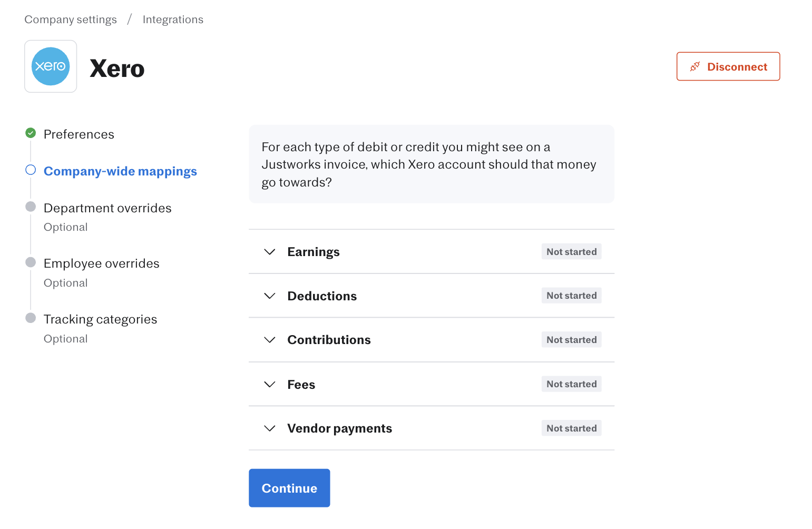Viewport: 812px width, 529px height.
Task: Click Optional label under Employee overrides
Action: (66, 283)
